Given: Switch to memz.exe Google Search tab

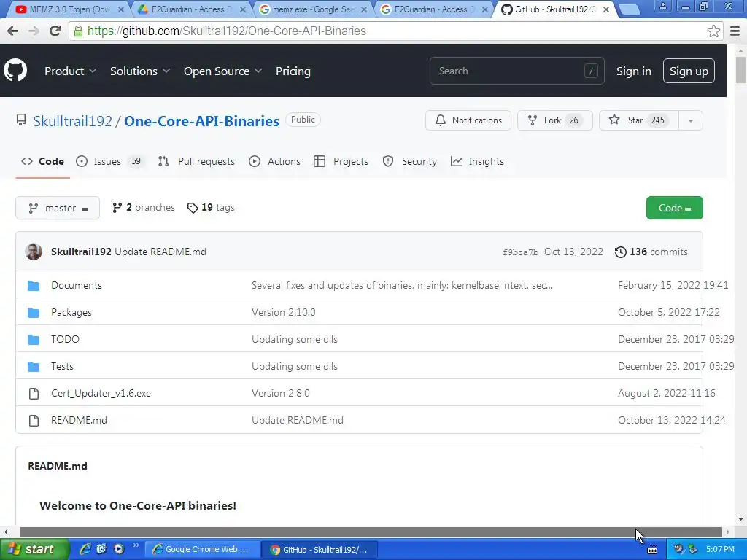Looking at the screenshot, I should tap(314, 9).
